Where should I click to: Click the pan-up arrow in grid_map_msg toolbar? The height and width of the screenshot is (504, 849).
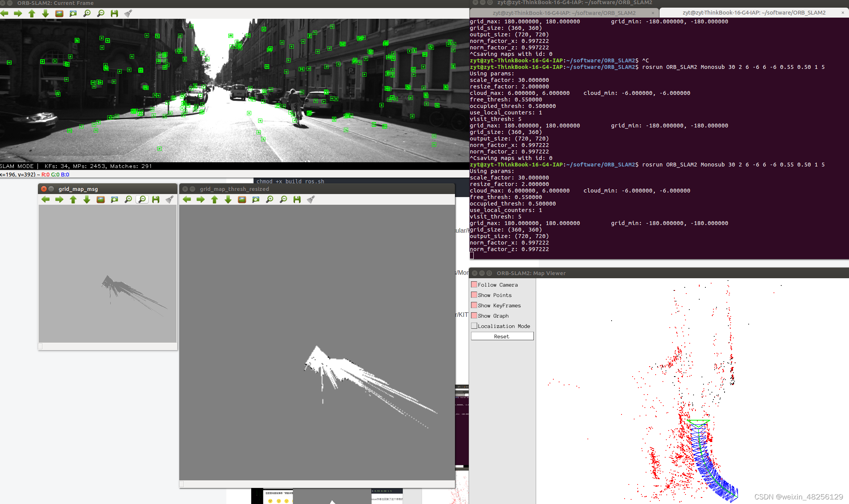click(73, 199)
